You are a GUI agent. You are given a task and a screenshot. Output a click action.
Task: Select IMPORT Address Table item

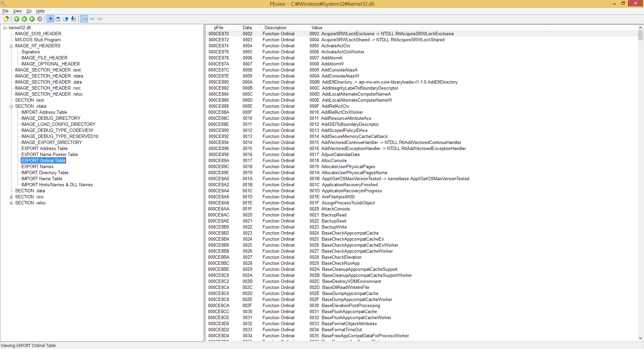(x=44, y=112)
